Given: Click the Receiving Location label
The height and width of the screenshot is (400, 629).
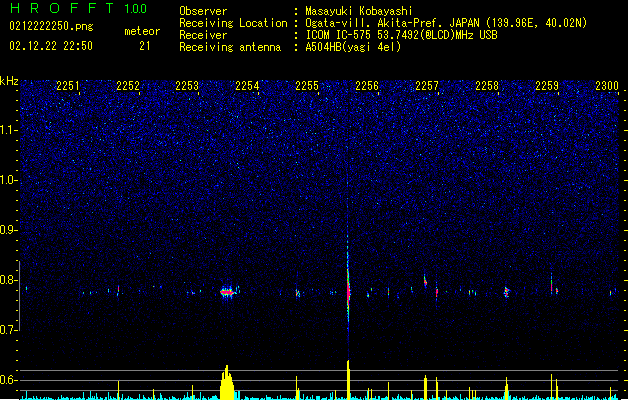Looking at the screenshot, I should point(233,23).
